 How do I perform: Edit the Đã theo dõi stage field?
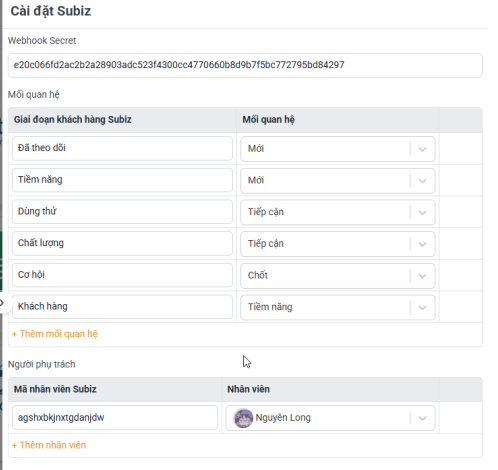click(x=122, y=148)
